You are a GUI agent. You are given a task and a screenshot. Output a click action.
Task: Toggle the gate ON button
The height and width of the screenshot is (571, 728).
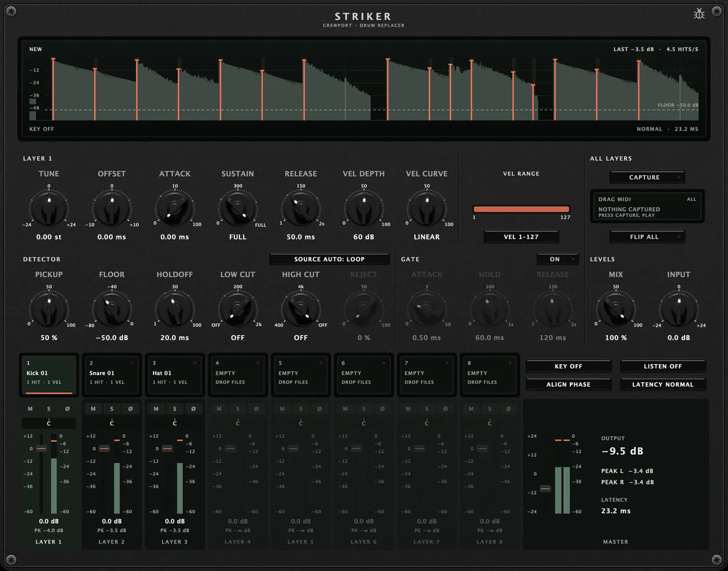coord(558,259)
